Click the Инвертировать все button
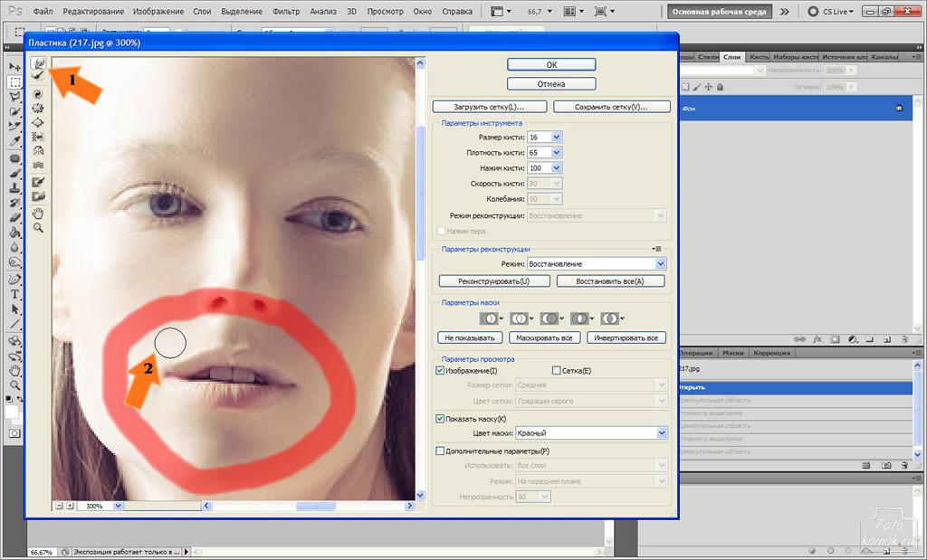This screenshot has height=560, width=927. click(x=626, y=337)
